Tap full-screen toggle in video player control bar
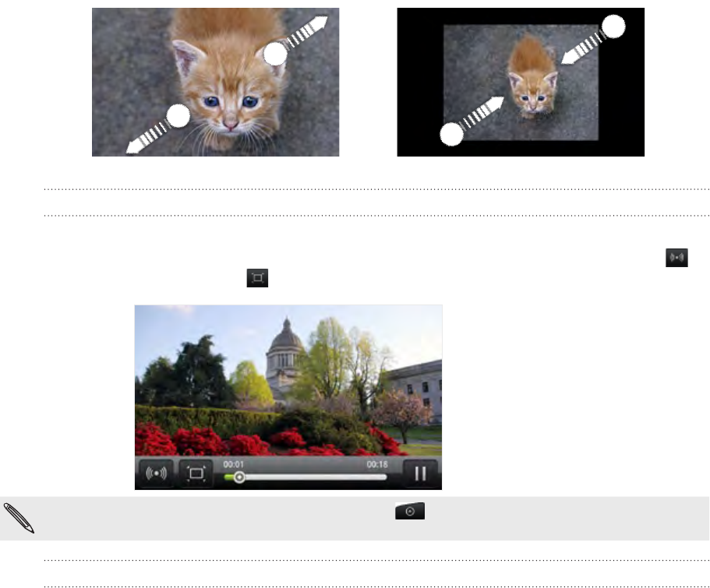The width and height of the screenshot is (710, 588). click(x=196, y=474)
